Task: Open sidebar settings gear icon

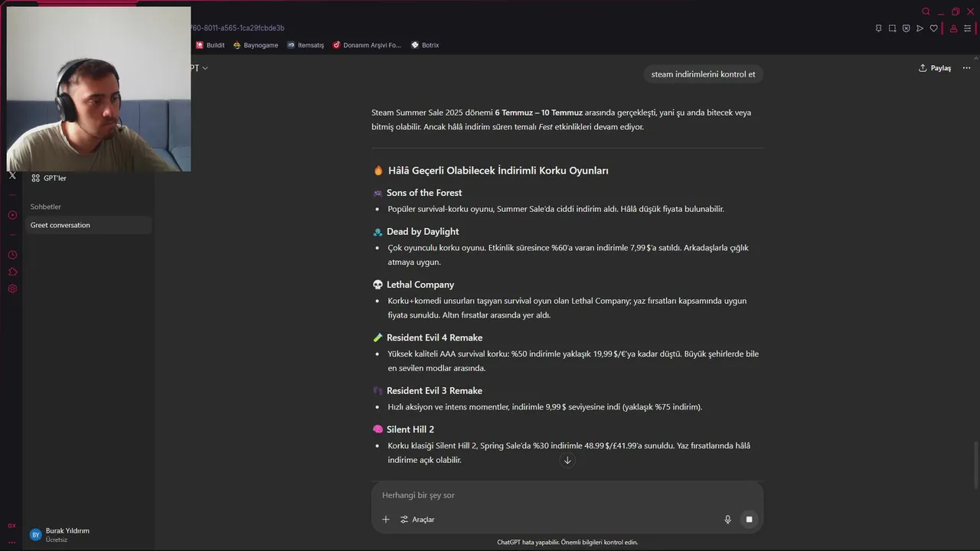Action: point(12,289)
